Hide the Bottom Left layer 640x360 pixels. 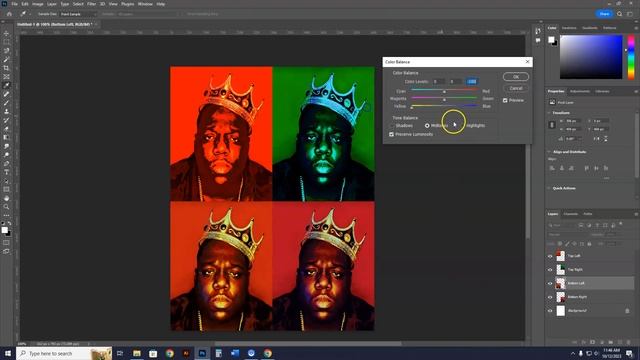coord(550,283)
